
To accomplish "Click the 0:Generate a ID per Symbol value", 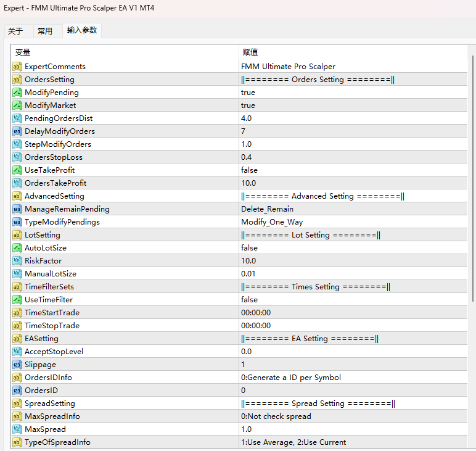I will click(x=291, y=378).
